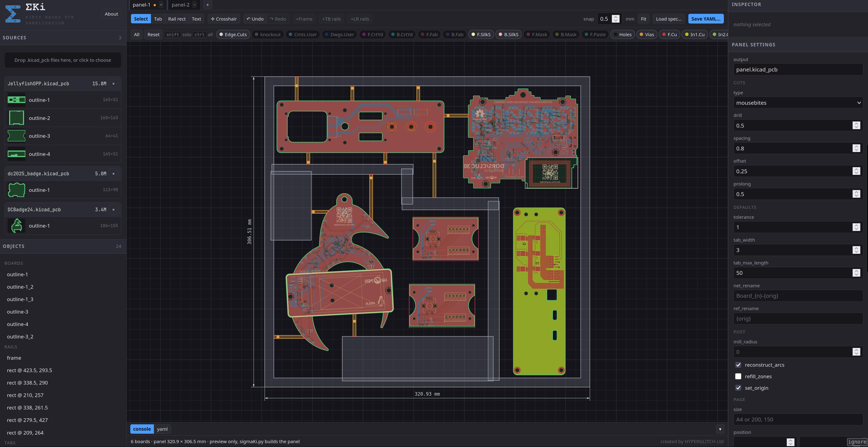Adjust the tab_width value stepper
This screenshot has width=868, height=447.
pos(856,250)
